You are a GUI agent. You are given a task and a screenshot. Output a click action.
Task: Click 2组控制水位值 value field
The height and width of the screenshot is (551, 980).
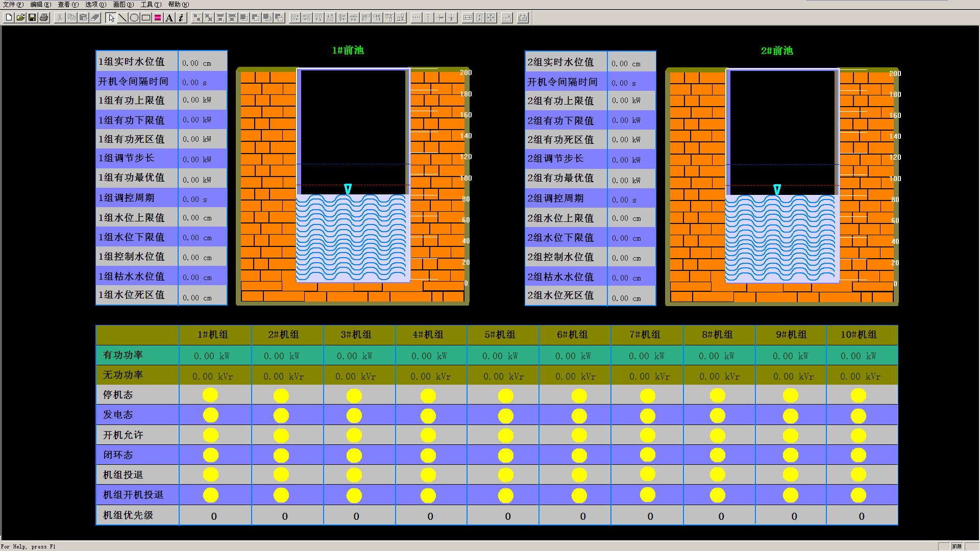point(631,258)
